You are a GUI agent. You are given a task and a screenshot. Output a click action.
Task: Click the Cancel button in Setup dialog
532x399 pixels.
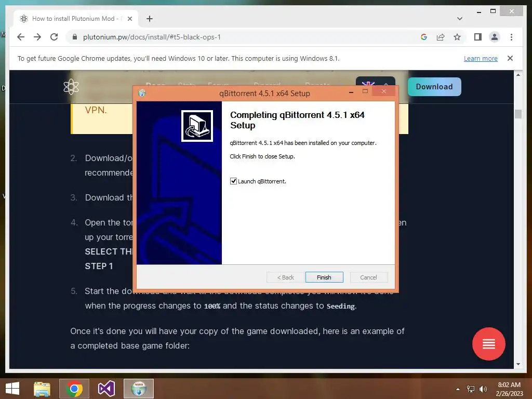[368, 277]
